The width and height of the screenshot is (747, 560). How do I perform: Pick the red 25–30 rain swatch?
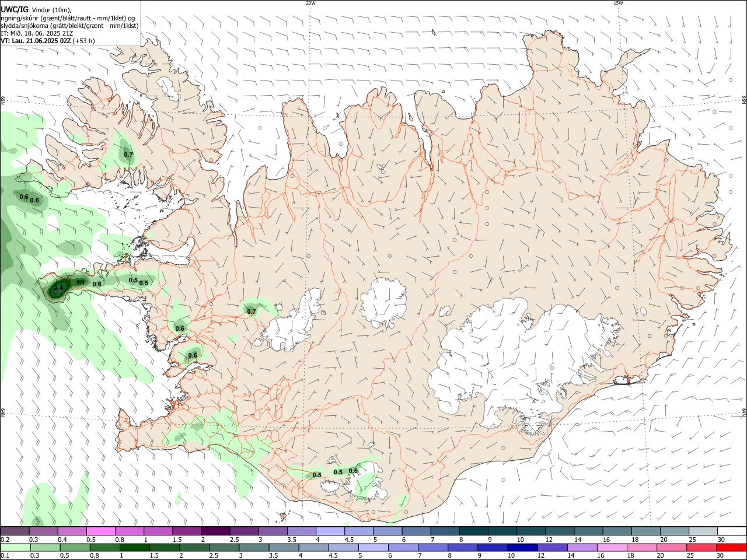701,548
